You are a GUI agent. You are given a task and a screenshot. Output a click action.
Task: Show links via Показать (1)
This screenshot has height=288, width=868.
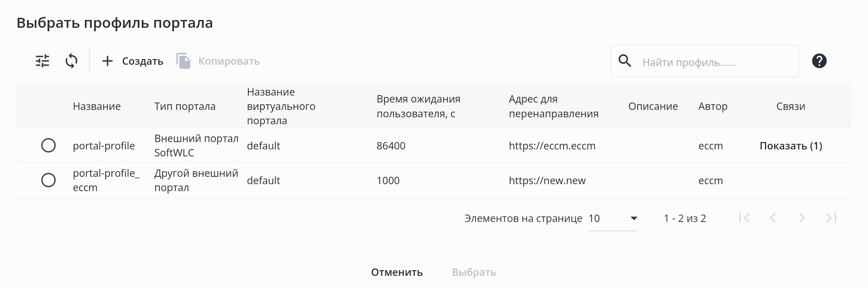(x=791, y=146)
